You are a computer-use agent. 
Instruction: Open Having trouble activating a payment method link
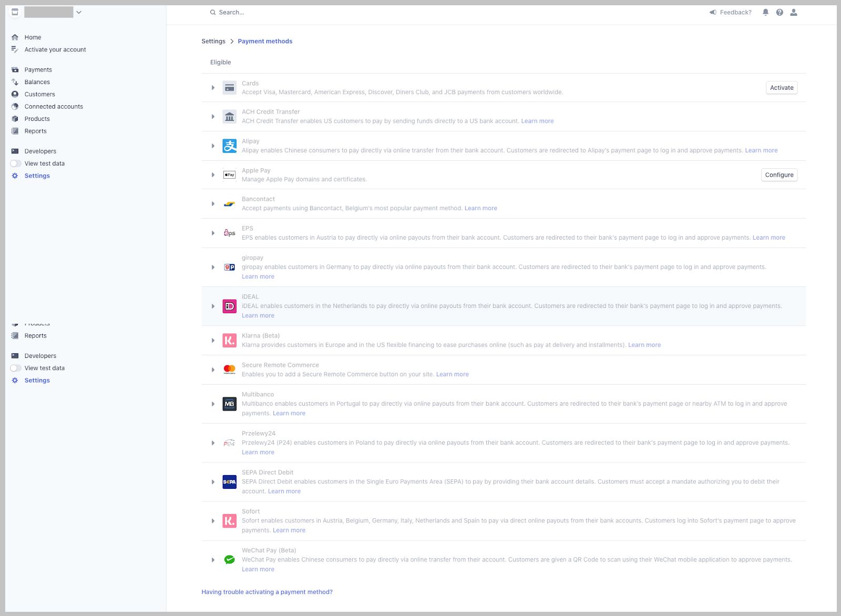267,592
